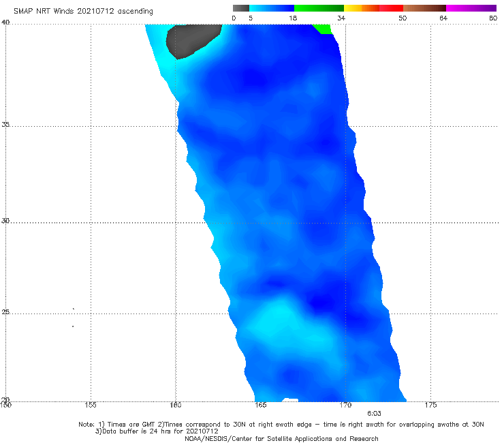Click the colorbar label '18'
Image resolution: width=504 pixels, height=443 pixels.
(293, 18)
